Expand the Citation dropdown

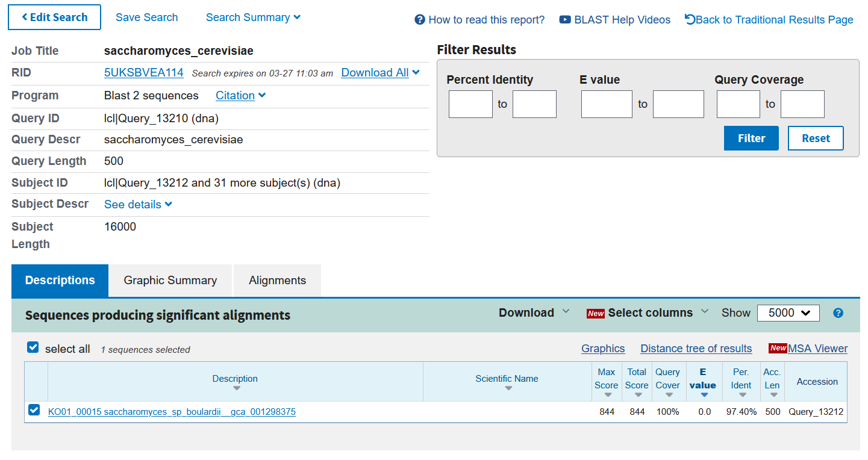tap(240, 96)
